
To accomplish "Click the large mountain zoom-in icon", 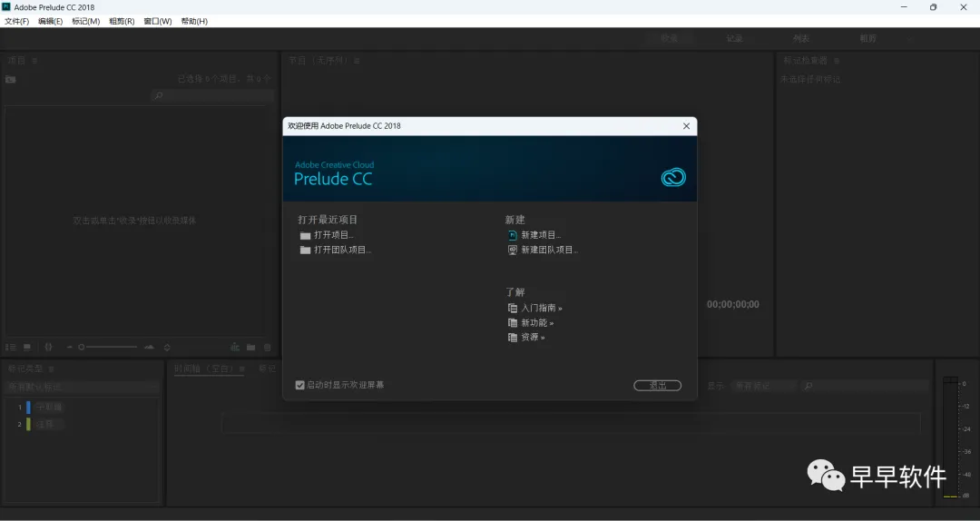I will [149, 347].
